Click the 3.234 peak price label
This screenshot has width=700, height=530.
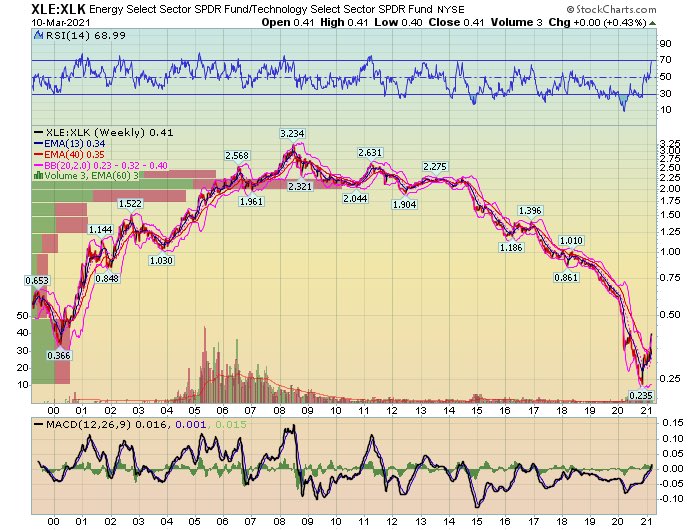(292, 134)
